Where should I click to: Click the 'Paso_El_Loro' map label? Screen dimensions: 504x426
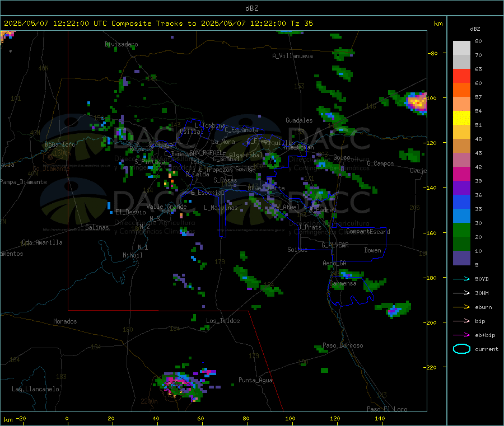click(x=387, y=409)
